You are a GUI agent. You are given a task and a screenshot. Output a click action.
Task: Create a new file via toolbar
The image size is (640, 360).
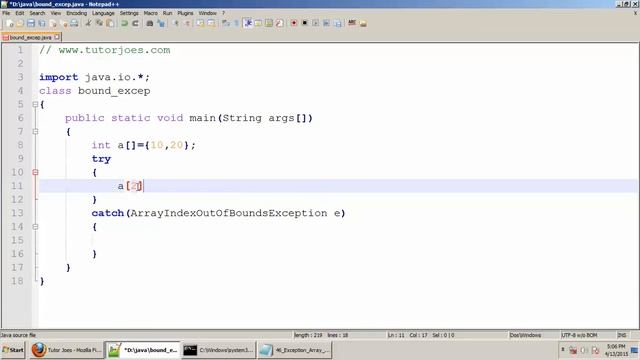[x=9, y=23]
